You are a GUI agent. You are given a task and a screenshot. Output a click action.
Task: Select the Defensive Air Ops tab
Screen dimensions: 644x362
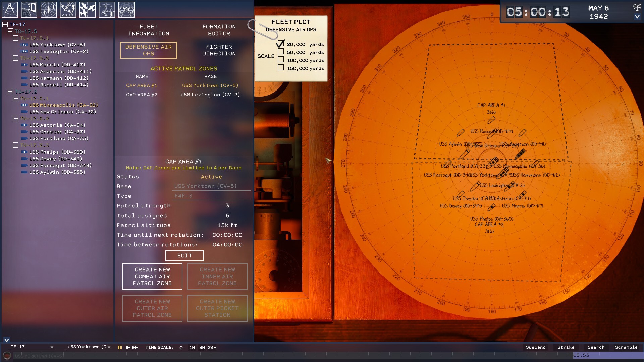[149, 50]
